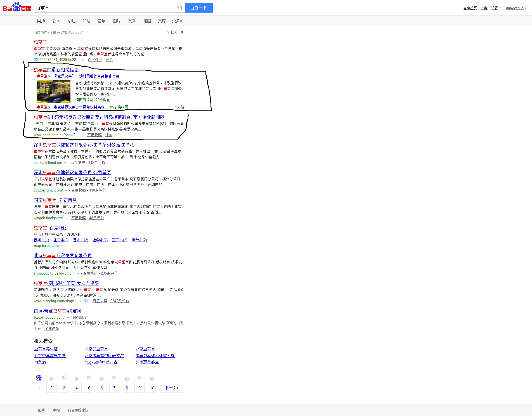Screen dimensions: 532x416
Task: Open 北京虫草堂商贸发展有限公司 result
Action: tap(63, 256)
